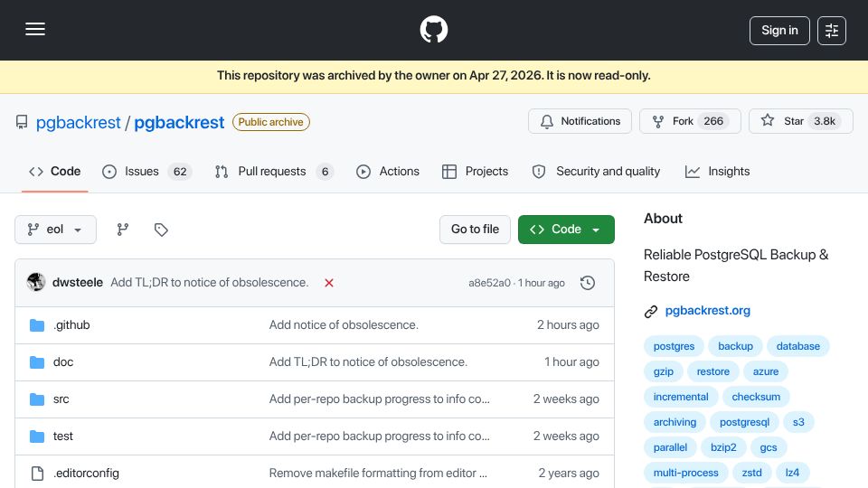Show failed check status red X

(329, 283)
